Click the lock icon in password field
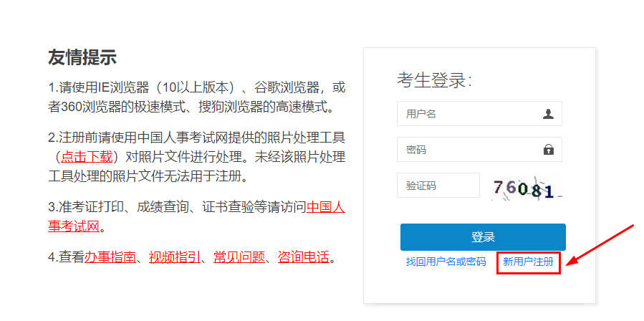The width and height of the screenshot is (644, 321). (548, 150)
